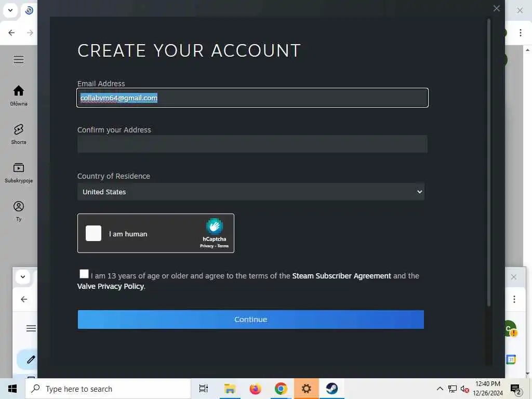Open the Settings gear taskbar app
532x399 pixels.
coord(306,389)
